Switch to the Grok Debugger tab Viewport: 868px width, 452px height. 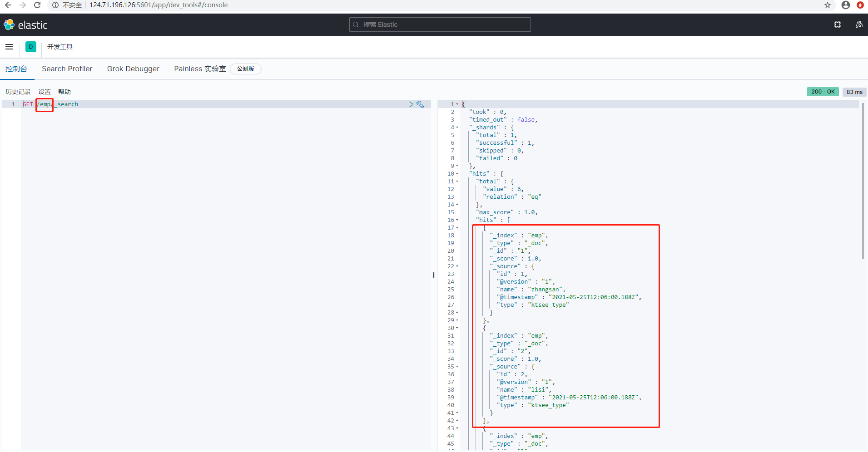point(133,69)
